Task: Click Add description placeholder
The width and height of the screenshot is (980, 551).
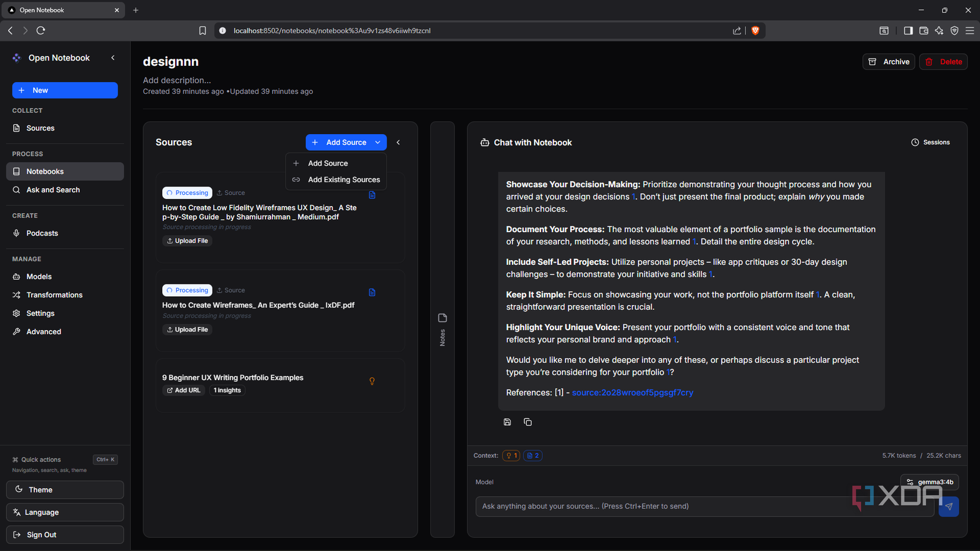Action: tap(176, 80)
